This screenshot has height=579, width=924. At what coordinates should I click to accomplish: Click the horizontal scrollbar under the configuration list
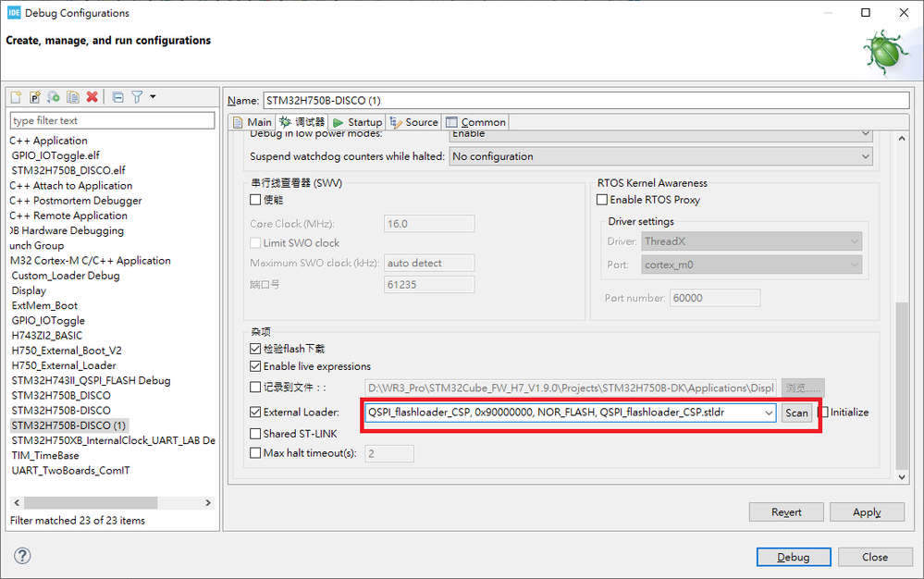click(91, 502)
